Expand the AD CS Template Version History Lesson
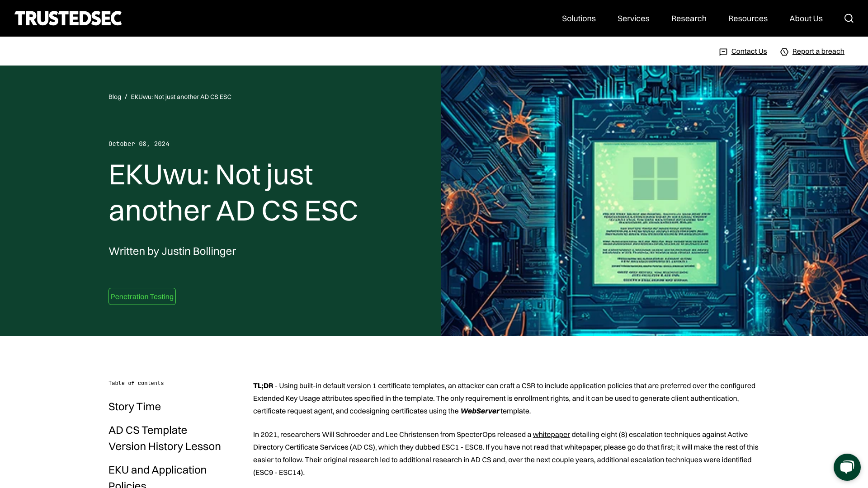 [165, 438]
